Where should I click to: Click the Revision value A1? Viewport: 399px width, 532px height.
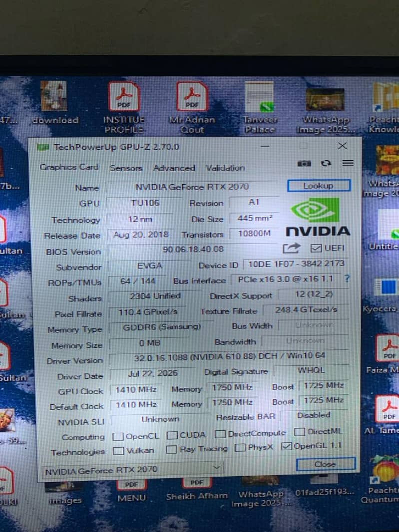pos(254,202)
